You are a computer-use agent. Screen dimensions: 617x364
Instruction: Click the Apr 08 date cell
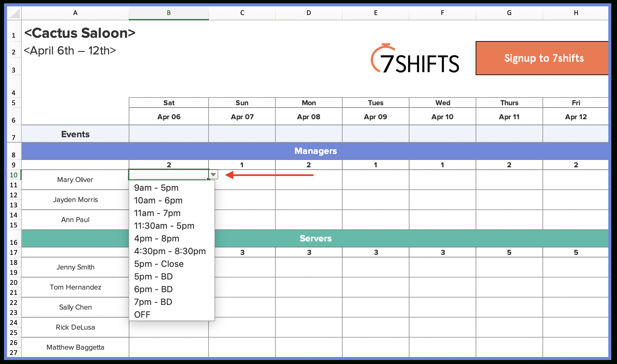309,117
